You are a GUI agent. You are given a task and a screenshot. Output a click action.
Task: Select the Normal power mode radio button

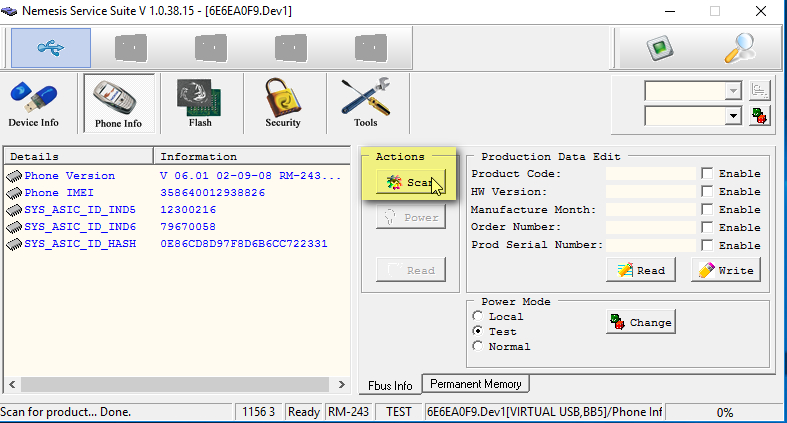(x=477, y=346)
